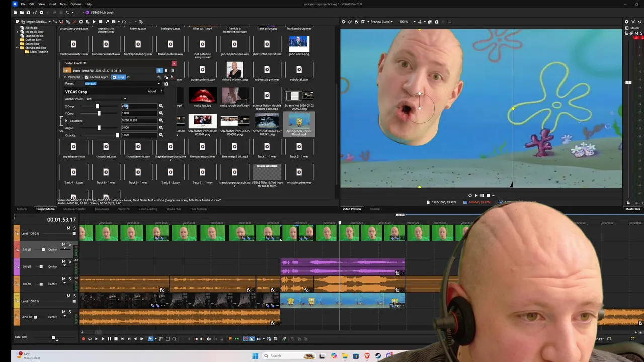The width and height of the screenshot is (644, 362).
Task: Toggle animation for X Crop parameter
Action: [160, 106]
